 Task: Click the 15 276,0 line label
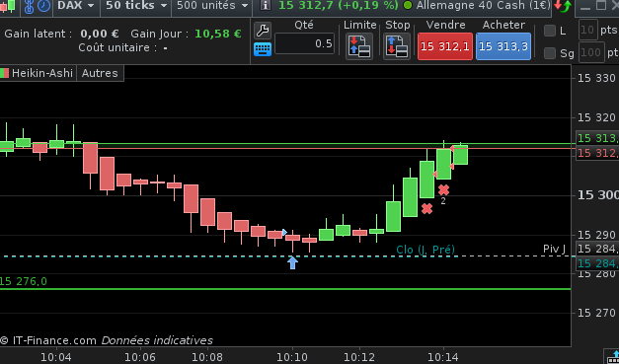23,281
